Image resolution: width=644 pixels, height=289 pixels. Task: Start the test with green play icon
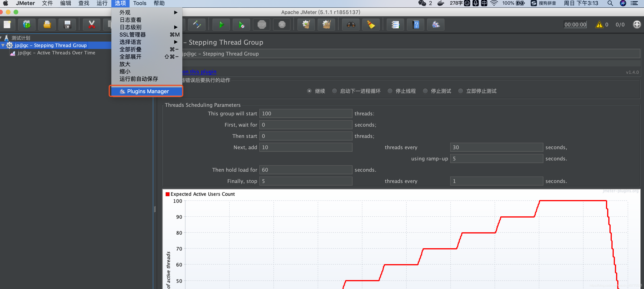(221, 24)
